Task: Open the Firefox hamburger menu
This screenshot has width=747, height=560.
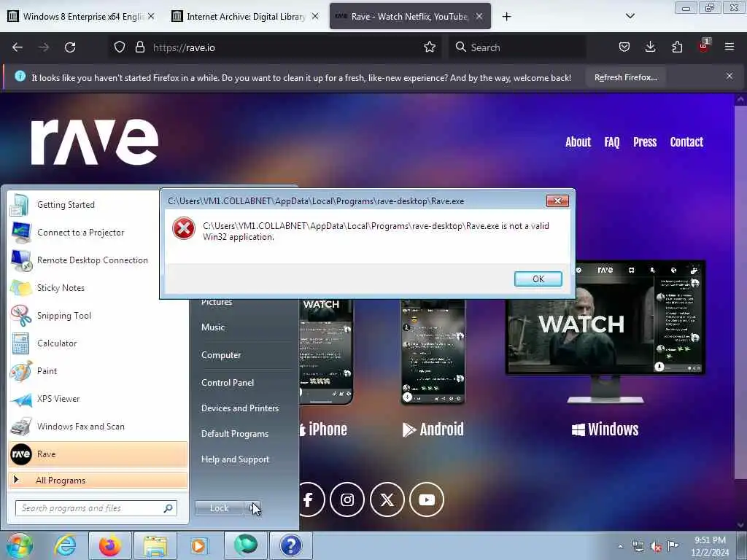Action: coord(729,47)
